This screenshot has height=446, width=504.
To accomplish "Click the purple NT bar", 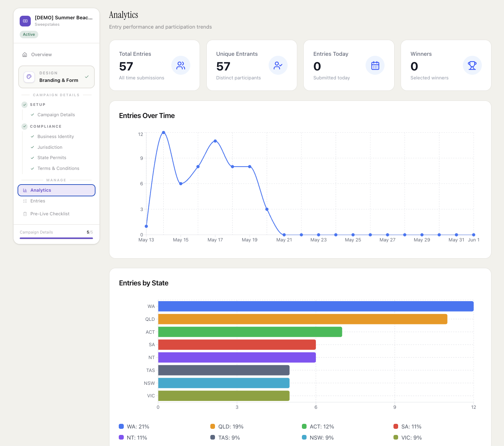I will pyautogui.click(x=237, y=357).
